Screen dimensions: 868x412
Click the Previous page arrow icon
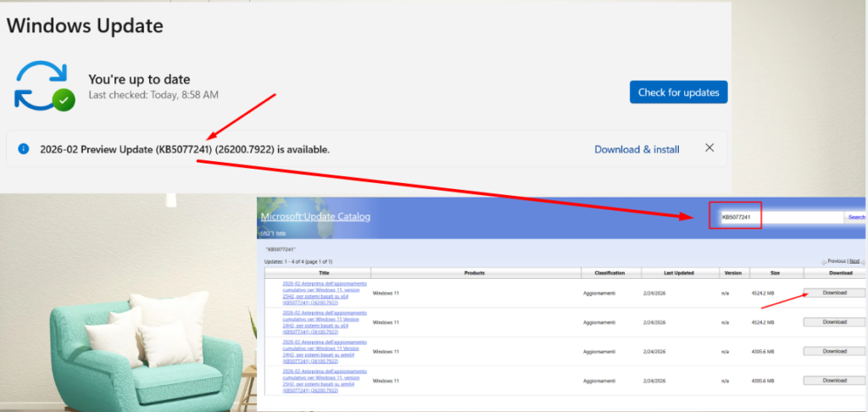click(x=824, y=261)
